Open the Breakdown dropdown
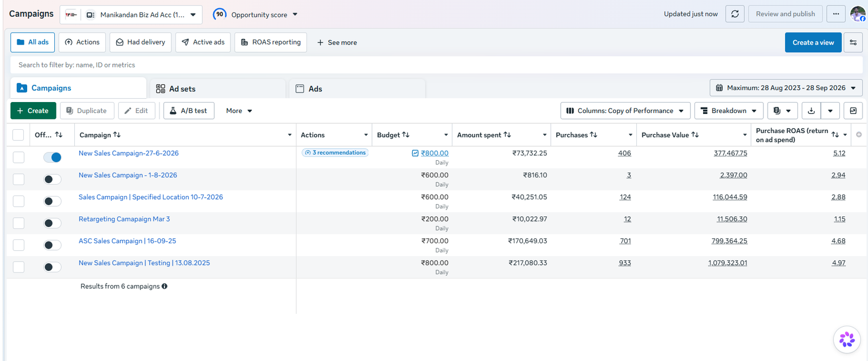This screenshot has width=868, height=361. [x=729, y=111]
